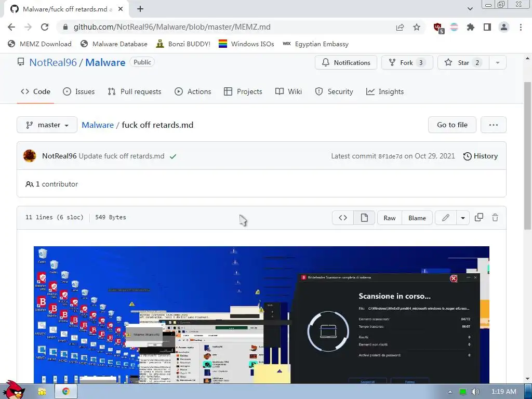Viewport: 532px width, 399px height.
Task: Click the Angry Birds start button
Action: point(14,390)
